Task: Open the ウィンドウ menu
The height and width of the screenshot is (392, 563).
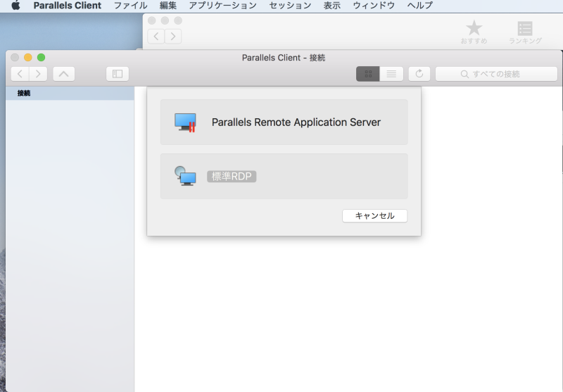Action: point(374,6)
